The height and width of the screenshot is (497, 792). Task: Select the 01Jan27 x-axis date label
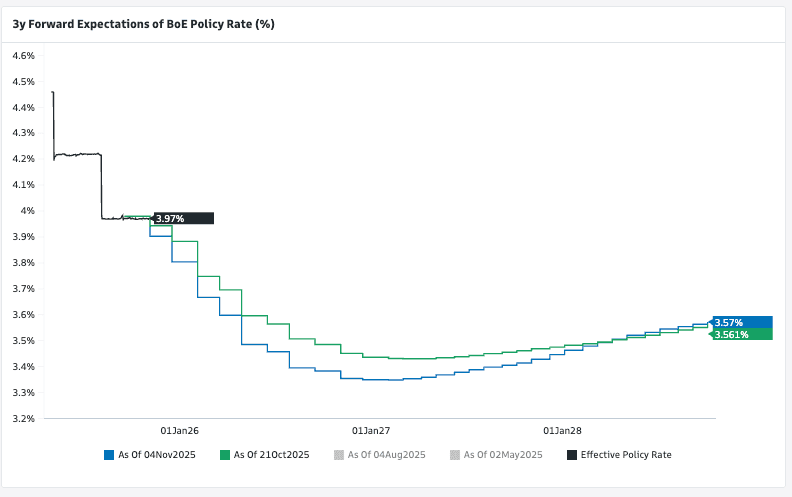(371, 431)
